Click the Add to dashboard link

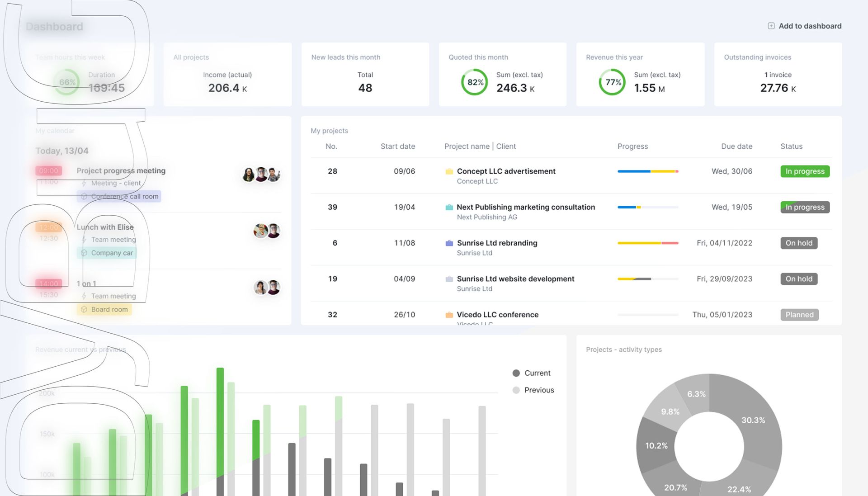point(805,26)
